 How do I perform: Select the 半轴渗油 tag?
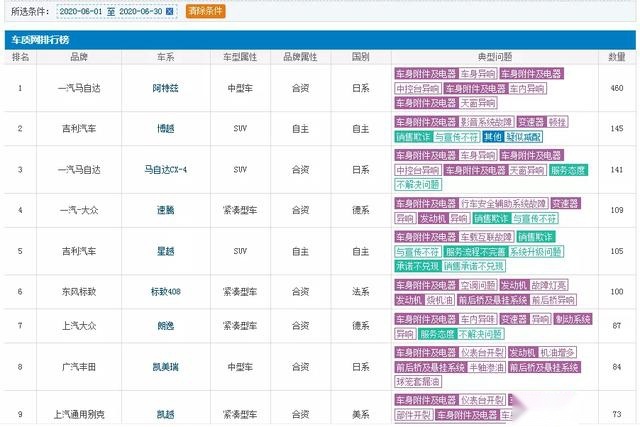click(487, 367)
